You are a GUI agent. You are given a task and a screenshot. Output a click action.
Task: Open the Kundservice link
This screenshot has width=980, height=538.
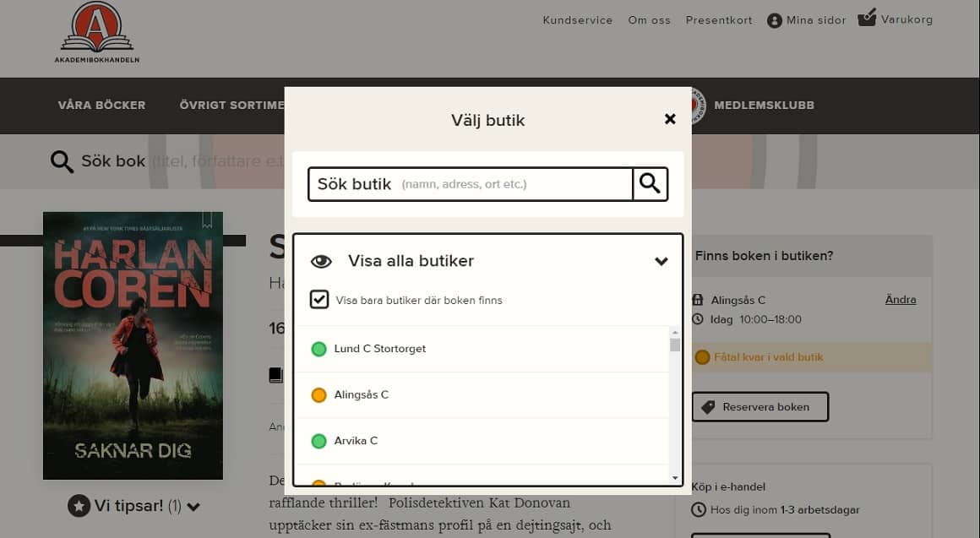pyautogui.click(x=578, y=20)
